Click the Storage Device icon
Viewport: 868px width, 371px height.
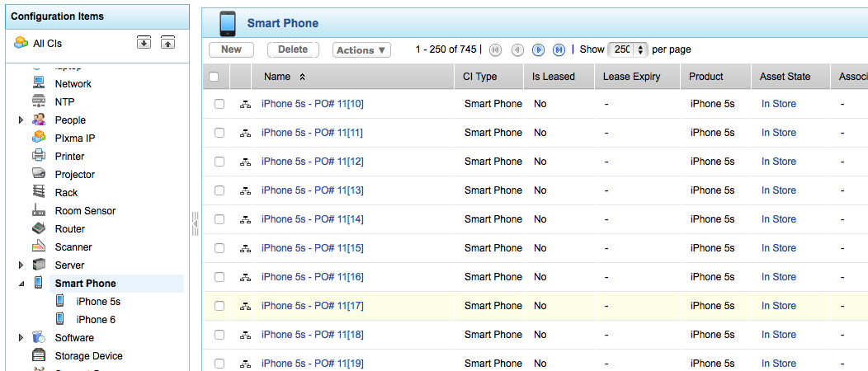pyautogui.click(x=38, y=355)
